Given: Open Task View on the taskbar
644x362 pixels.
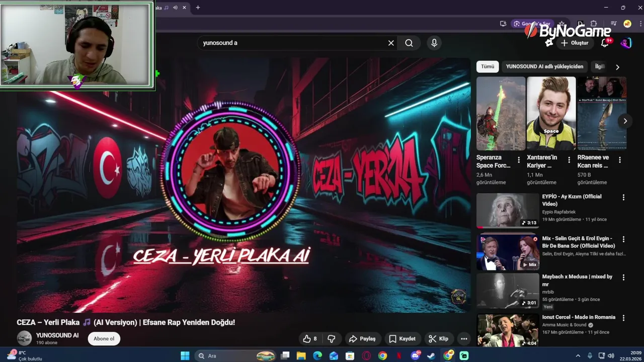Looking at the screenshot, I should (285, 355).
